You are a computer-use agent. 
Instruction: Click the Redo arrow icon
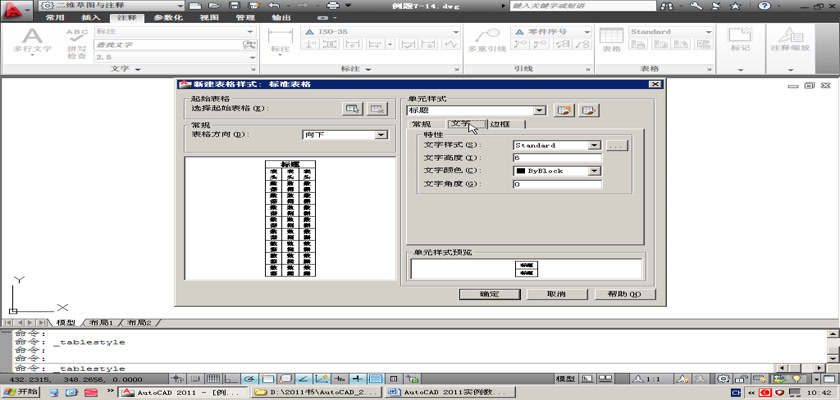tap(303, 5)
